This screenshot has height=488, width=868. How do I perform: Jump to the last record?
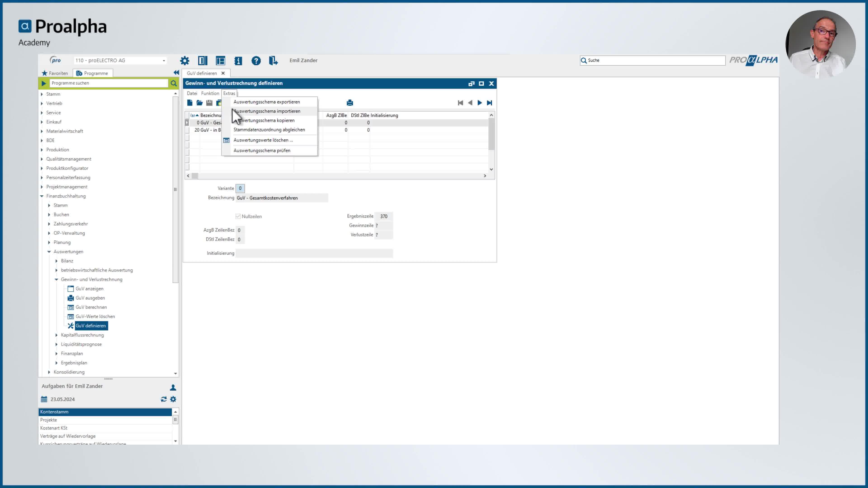[x=489, y=103]
